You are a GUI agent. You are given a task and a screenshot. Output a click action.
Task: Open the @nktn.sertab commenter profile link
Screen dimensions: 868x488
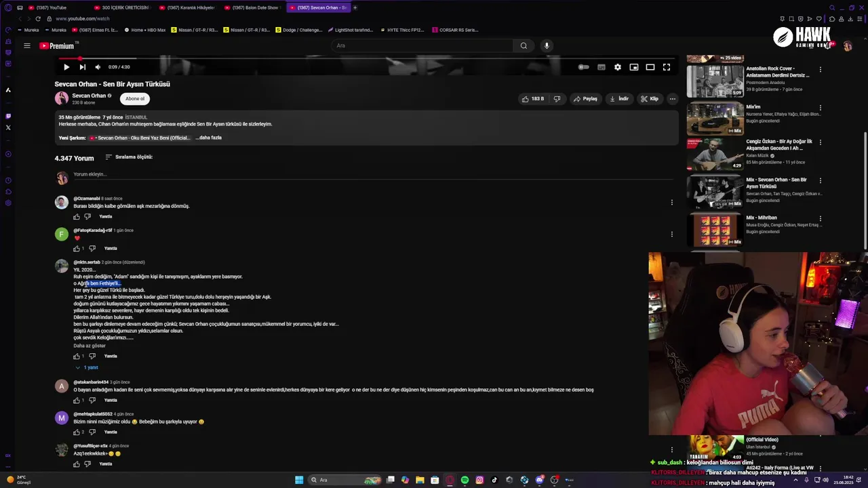87,262
